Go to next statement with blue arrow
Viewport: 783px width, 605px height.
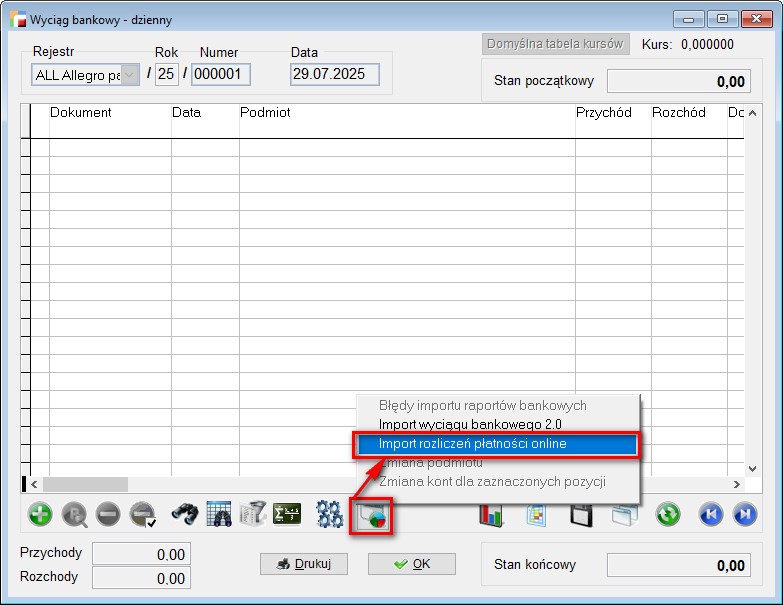tap(744, 515)
